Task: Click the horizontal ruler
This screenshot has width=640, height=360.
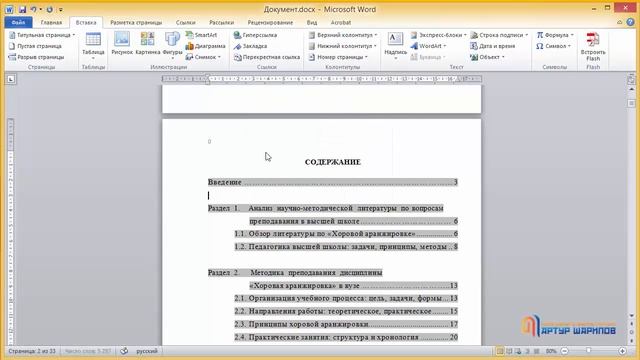Action: [x=322, y=79]
